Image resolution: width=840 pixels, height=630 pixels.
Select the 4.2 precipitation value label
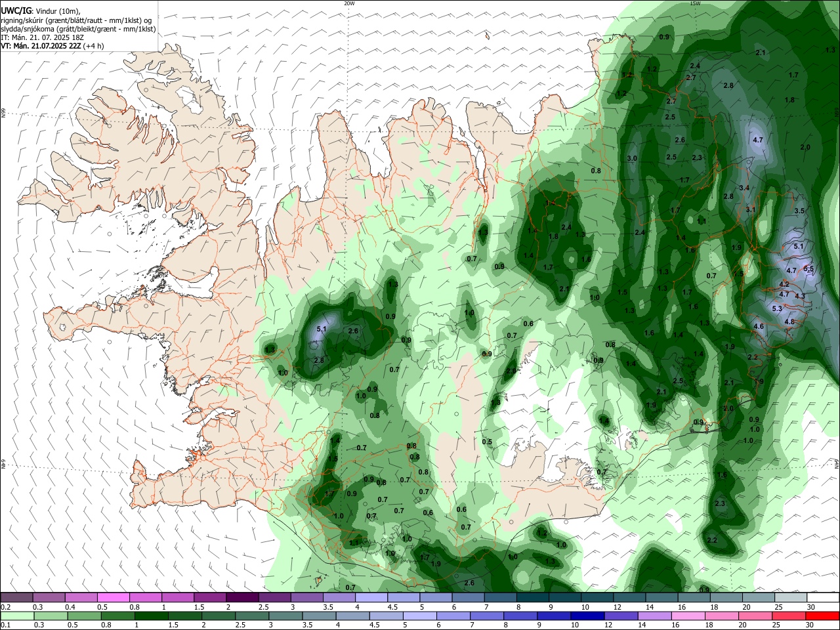coord(784,284)
